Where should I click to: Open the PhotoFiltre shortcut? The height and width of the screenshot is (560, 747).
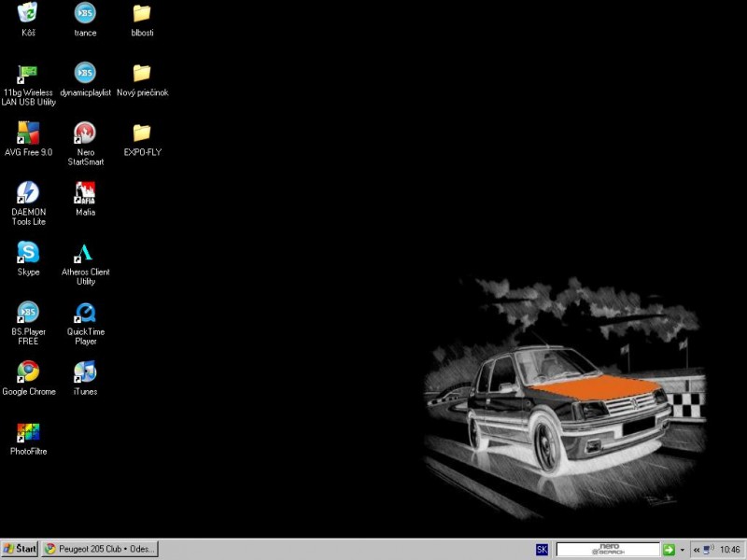[x=28, y=431]
